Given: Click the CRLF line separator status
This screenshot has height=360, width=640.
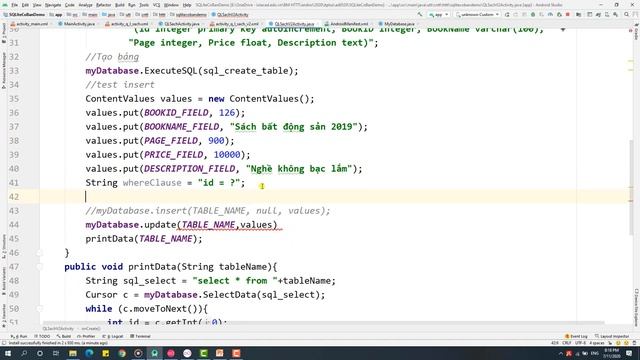Looking at the screenshot, I should [567, 343].
